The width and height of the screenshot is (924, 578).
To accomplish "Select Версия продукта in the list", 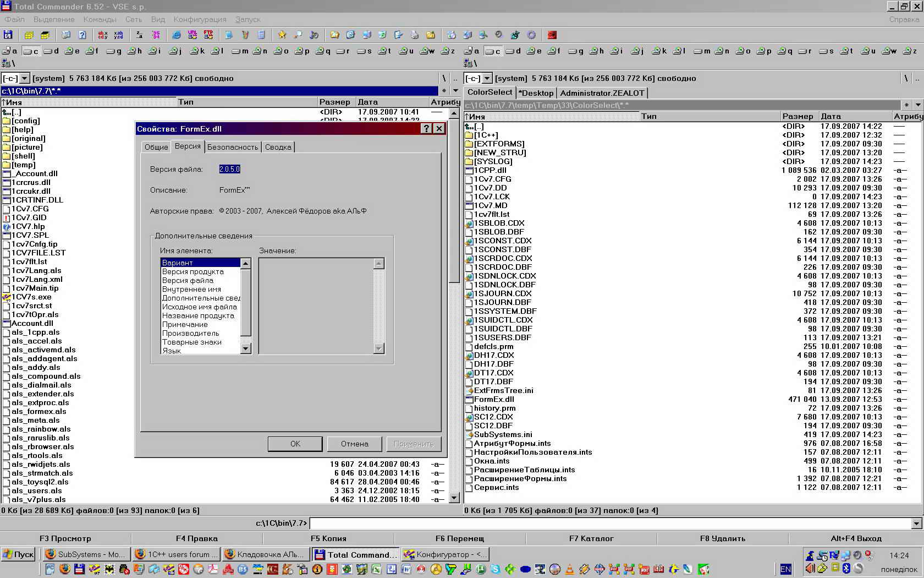I will (193, 271).
